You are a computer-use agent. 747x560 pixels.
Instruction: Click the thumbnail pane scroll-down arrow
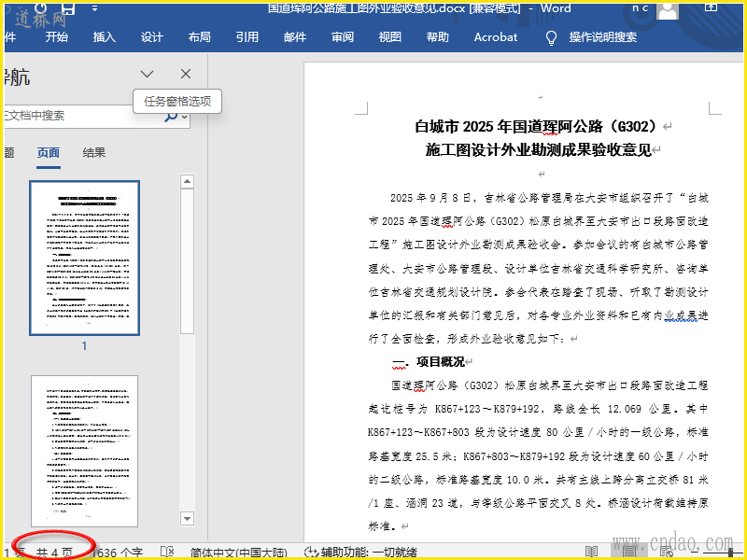[187, 518]
